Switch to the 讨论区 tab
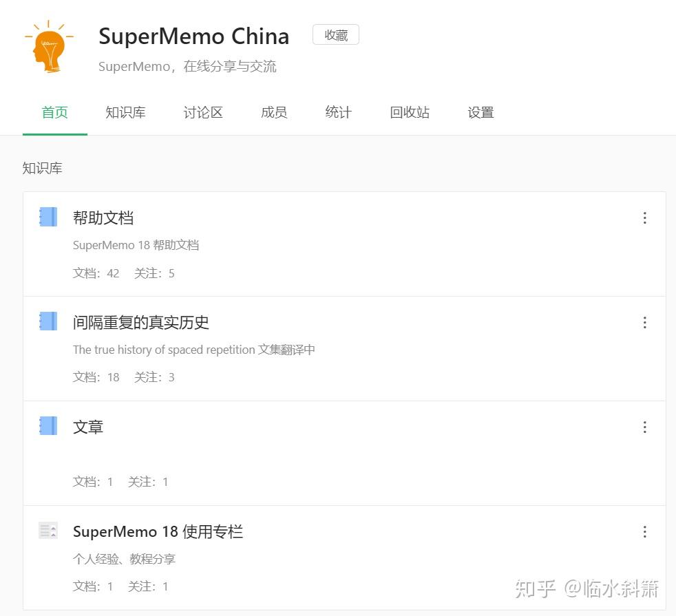This screenshot has height=616, width=676. 202,112
